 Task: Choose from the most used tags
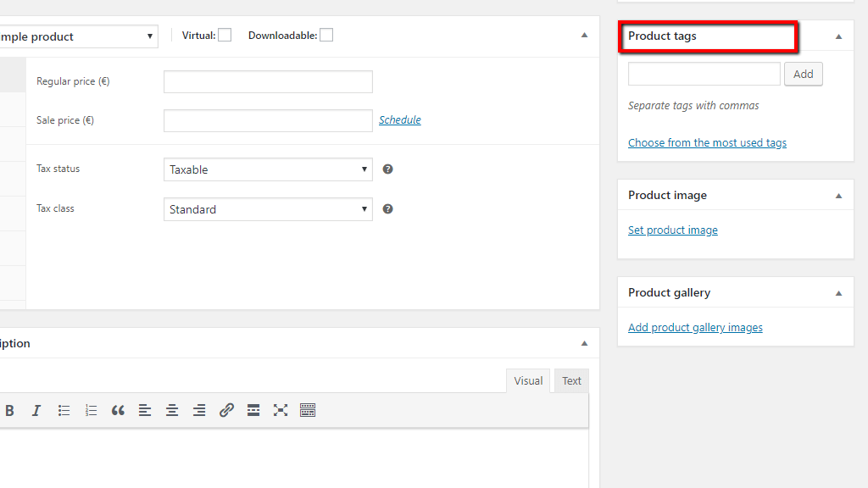[x=707, y=142]
